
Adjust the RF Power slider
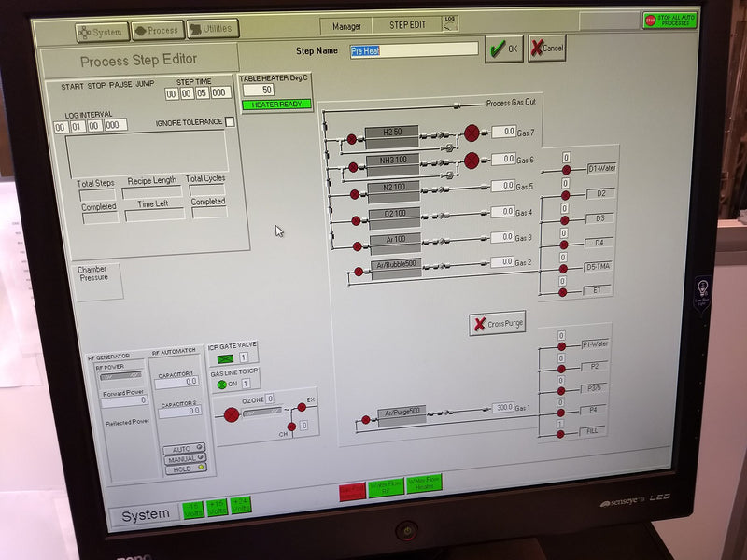click(x=120, y=378)
